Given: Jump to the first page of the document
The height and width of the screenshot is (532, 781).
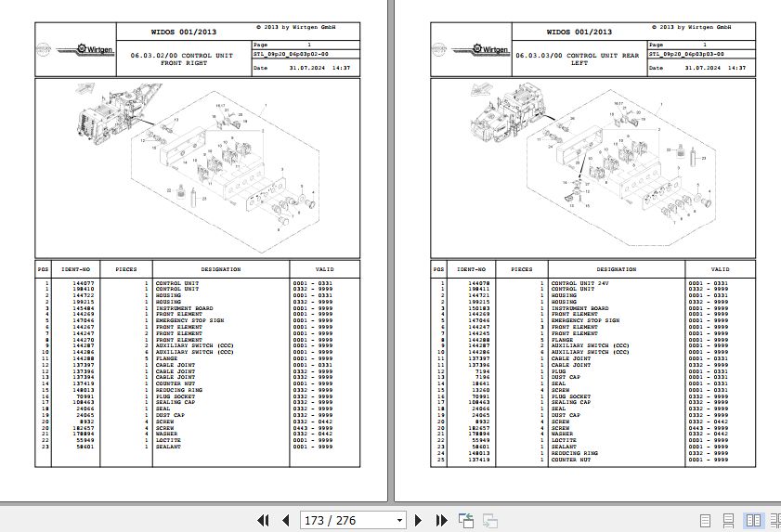Looking at the screenshot, I should [x=263, y=521].
